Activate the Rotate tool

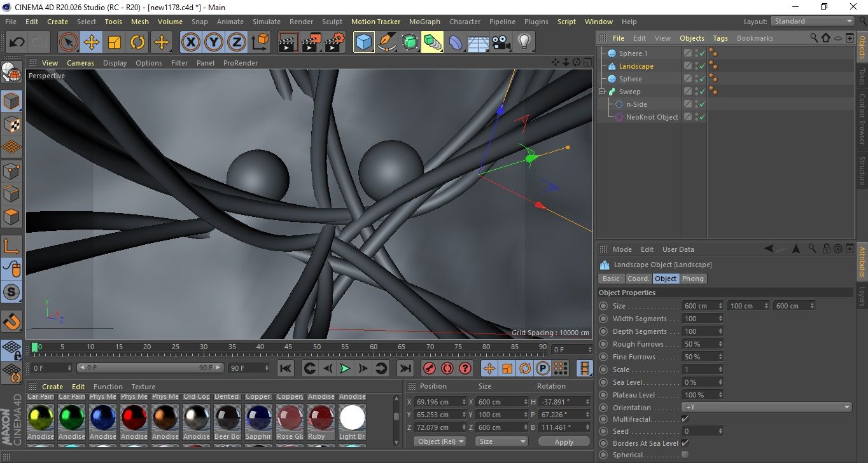coord(137,43)
